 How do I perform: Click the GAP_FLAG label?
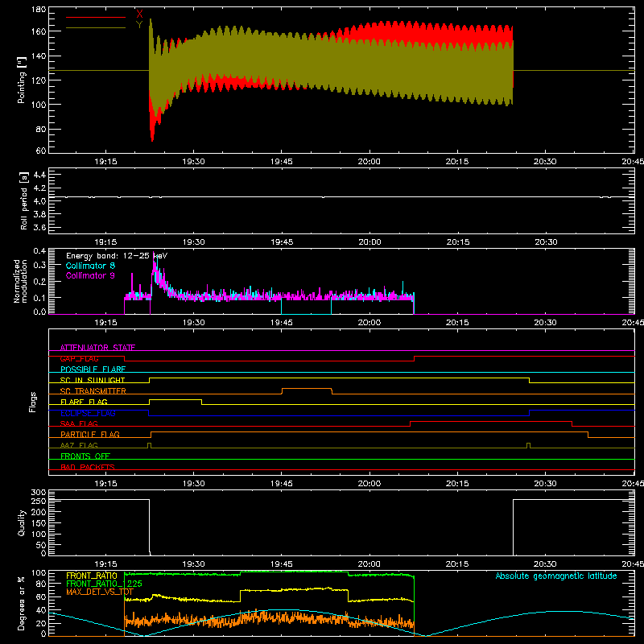pos(79,358)
